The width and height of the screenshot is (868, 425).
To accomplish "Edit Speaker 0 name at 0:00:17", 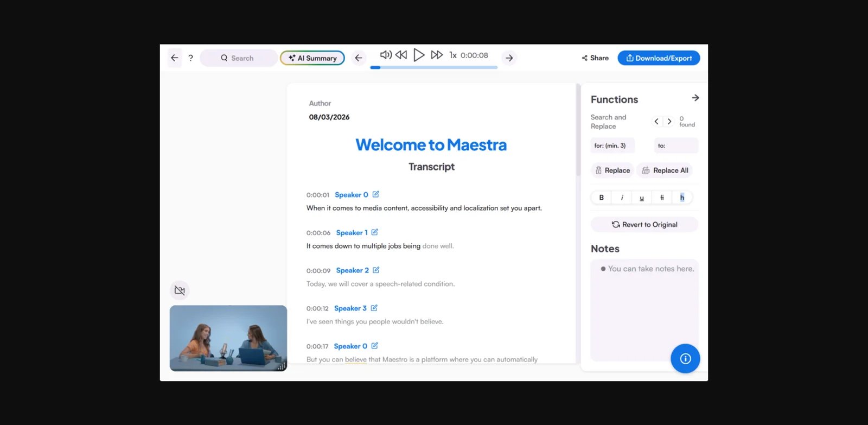I will (374, 346).
